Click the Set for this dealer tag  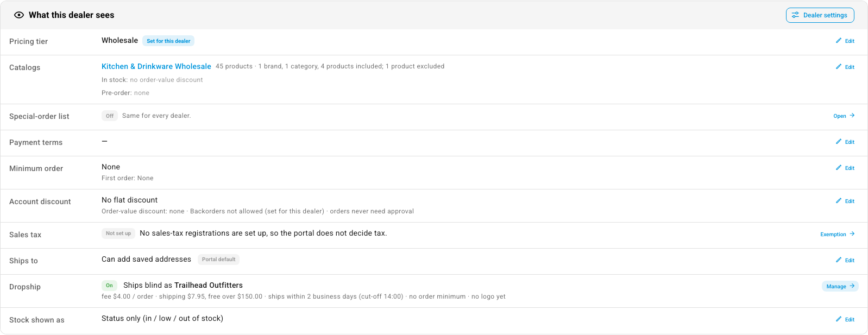coord(168,41)
